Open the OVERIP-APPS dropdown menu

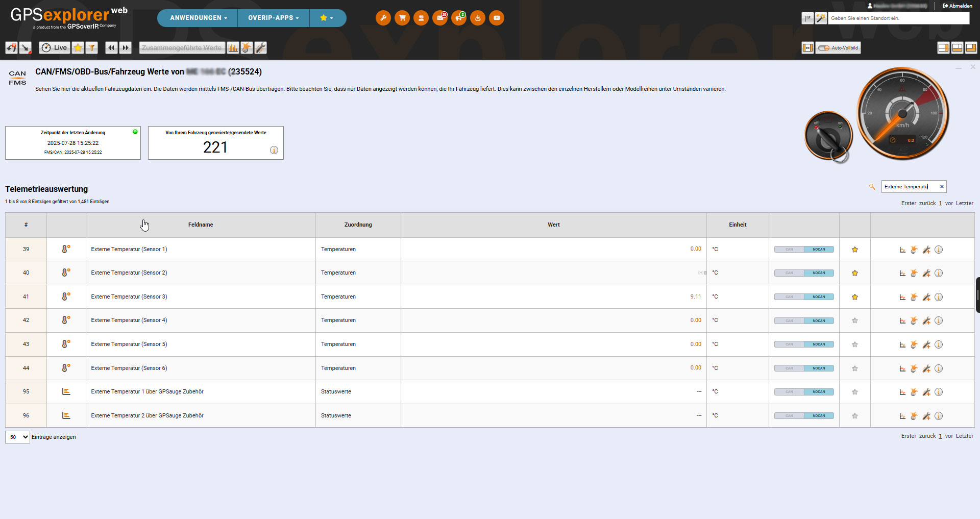coord(273,18)
